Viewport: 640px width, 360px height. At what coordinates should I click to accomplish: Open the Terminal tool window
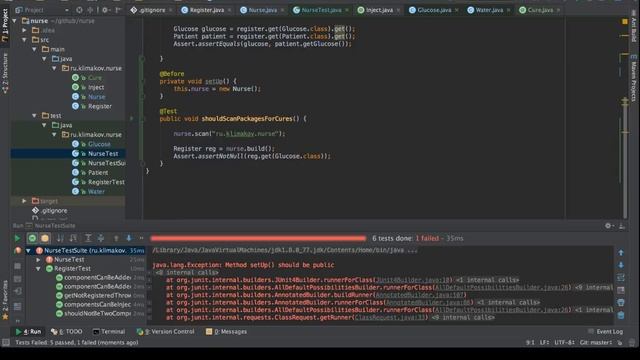[109, 332]
